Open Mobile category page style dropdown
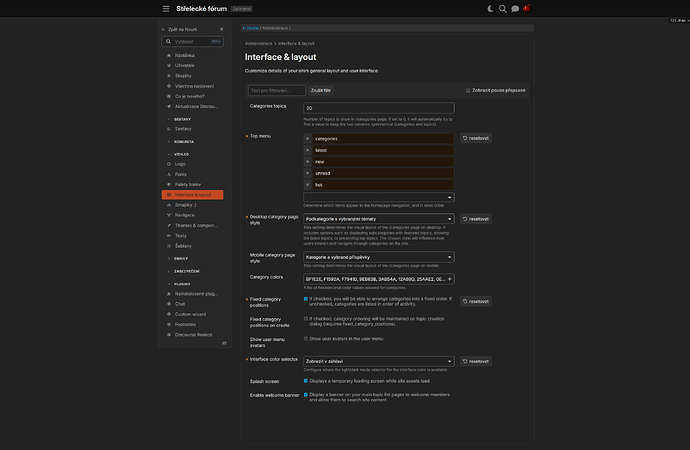Viewport: 690px width, 450px height. [x=378, y=257]
